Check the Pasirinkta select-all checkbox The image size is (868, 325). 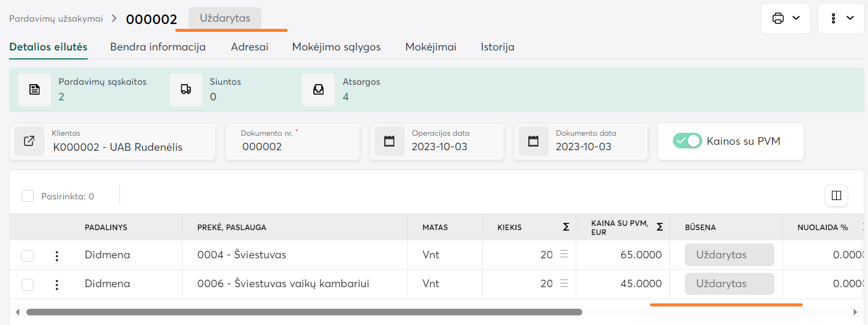pyautogui.click(x=28, y=196)
